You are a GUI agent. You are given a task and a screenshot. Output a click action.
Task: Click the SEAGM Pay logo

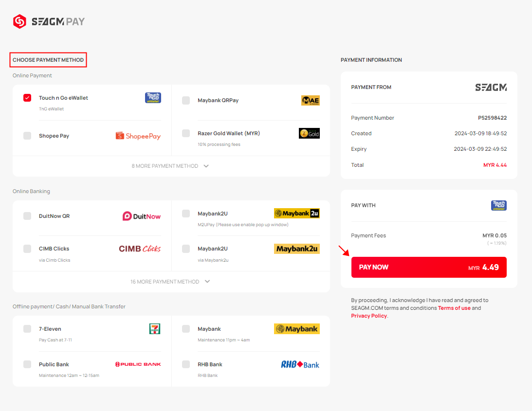pos(49,21)
